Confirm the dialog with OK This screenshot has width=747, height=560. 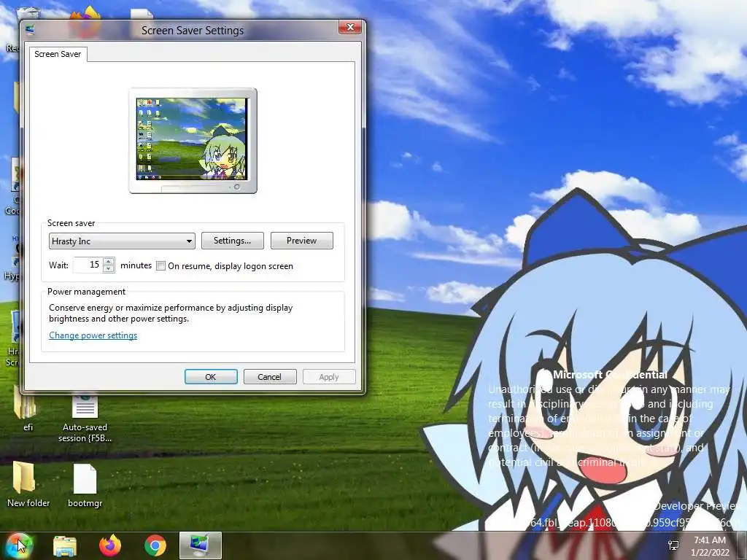click(x=211, y=377)
